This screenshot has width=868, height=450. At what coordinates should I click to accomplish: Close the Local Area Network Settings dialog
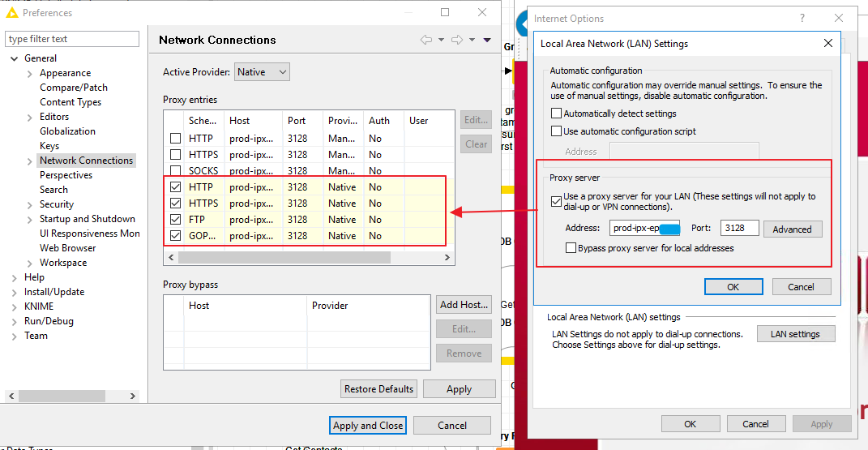pos(827,43)
